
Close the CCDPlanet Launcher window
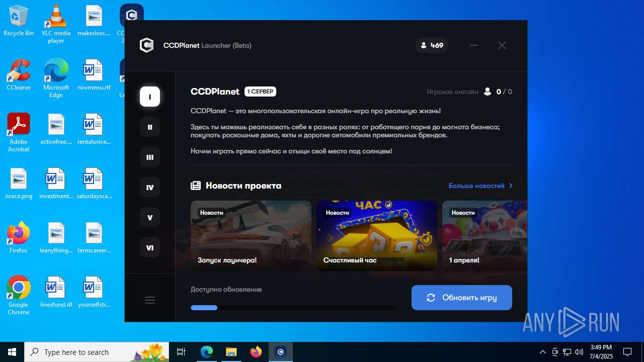[502, 45]
